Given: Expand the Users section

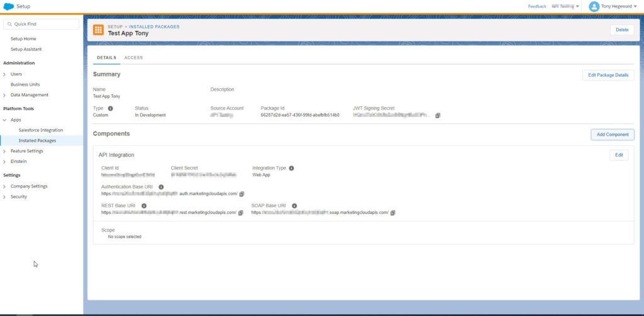Looking at the screenshot, I should click(4, 74).
